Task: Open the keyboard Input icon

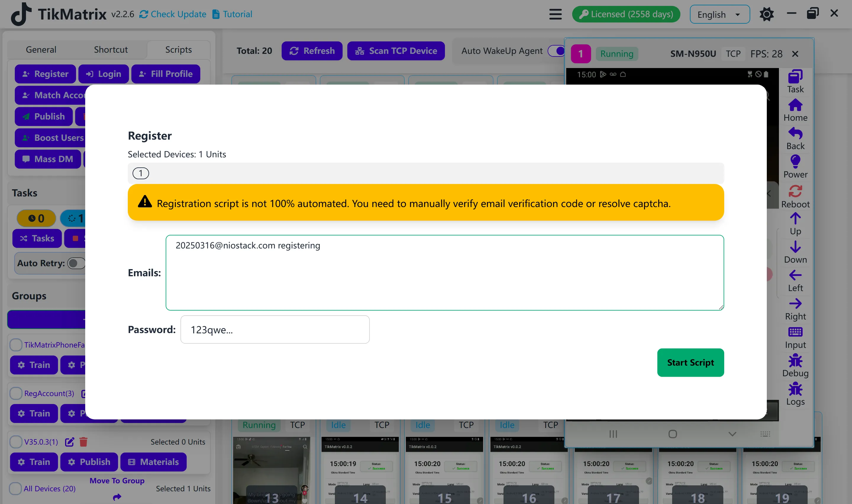Action: tap(795, 332)
